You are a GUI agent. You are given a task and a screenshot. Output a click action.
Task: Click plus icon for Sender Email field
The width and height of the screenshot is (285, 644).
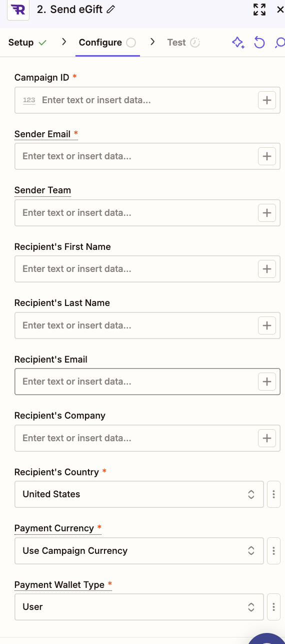click(x=267, y=156)
